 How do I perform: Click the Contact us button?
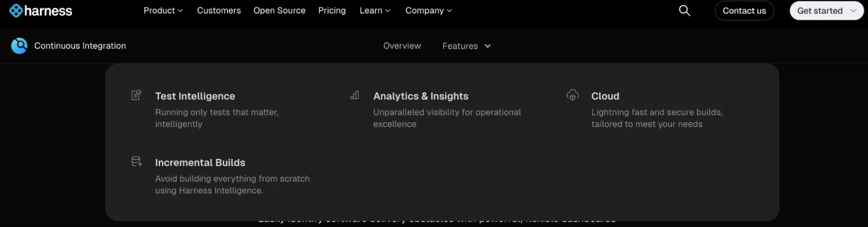(x=744, y=11)
